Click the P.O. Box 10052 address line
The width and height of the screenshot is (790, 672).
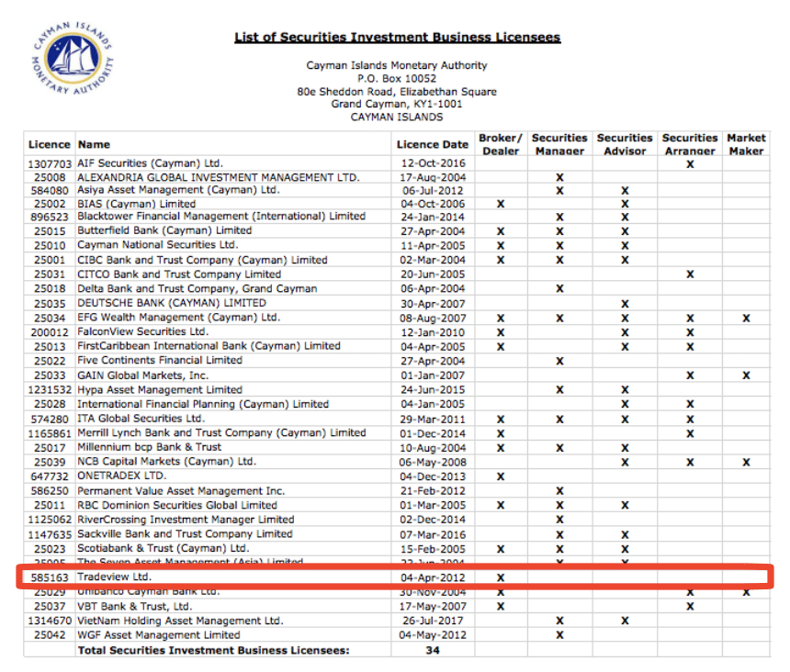[x=397, y=79]
